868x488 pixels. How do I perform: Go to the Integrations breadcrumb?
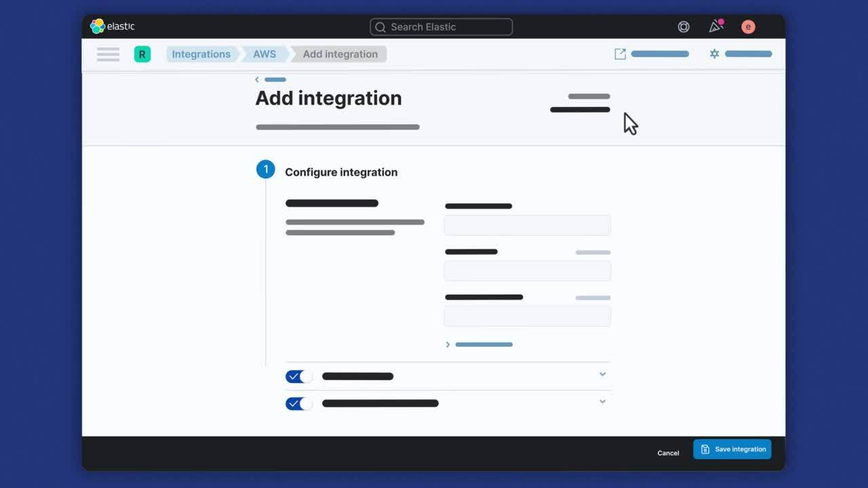(x=201, y=54)
